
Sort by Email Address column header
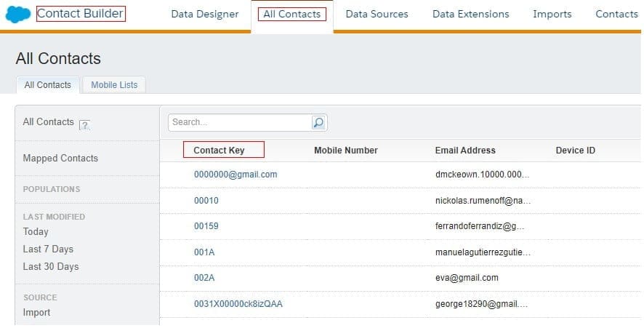pos(465,151)
